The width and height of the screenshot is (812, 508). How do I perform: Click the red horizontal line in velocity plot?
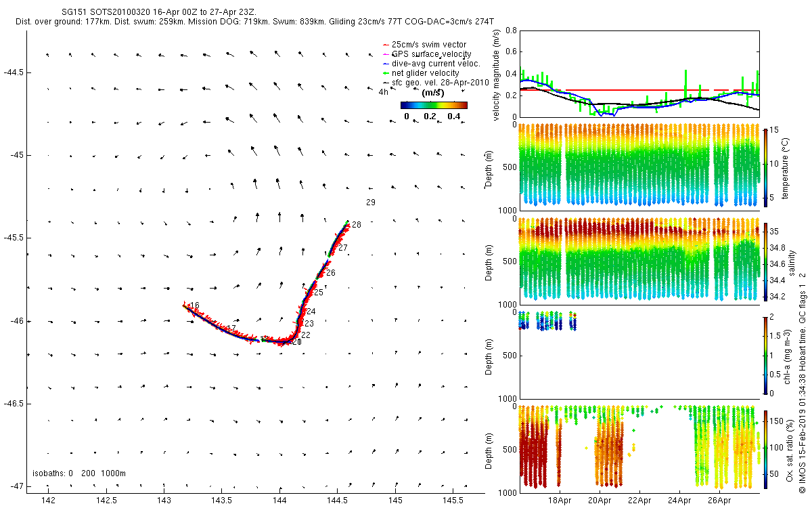tap(639, 90)
